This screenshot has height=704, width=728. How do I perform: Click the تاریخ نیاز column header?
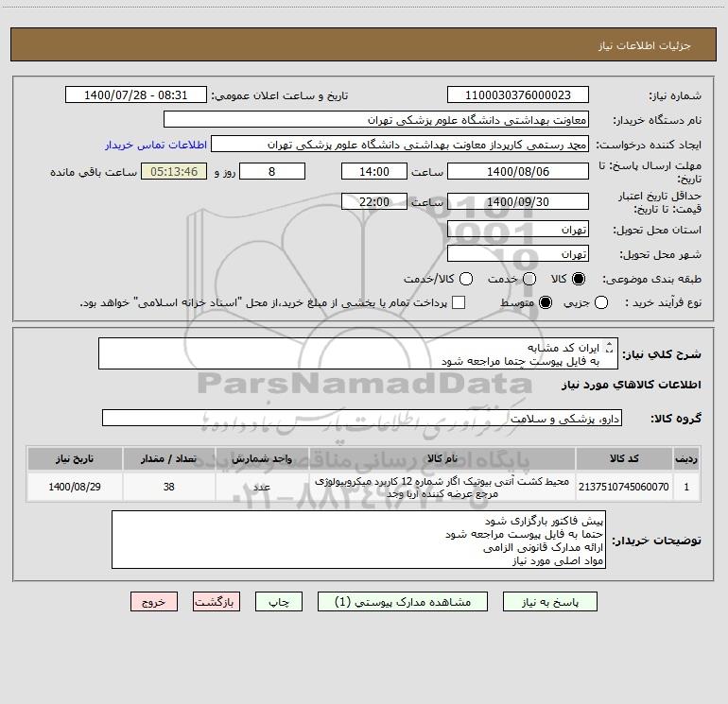pos(75,458)
